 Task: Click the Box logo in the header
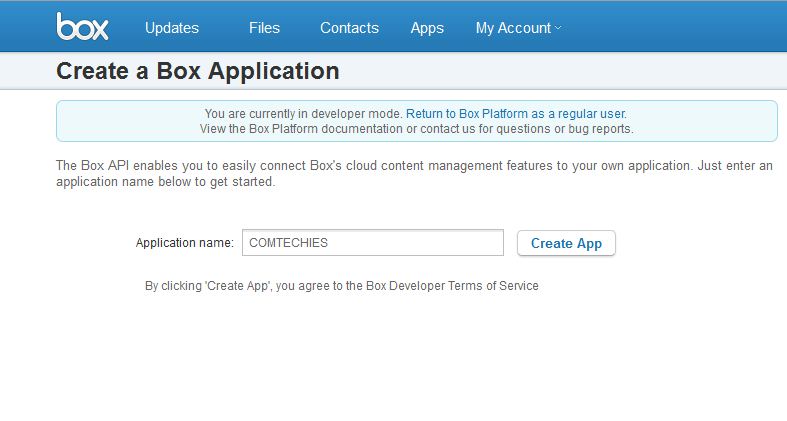[82, 27]
